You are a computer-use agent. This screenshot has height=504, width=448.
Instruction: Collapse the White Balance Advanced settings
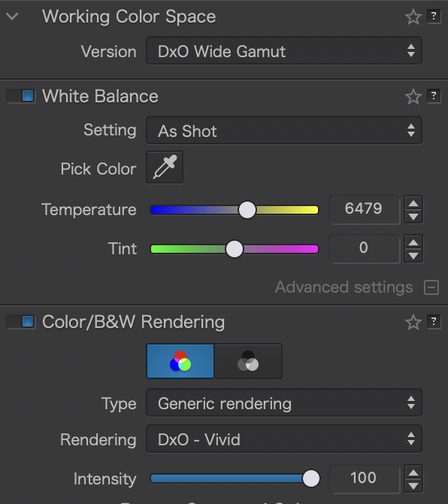pyautogui.click(x=431, y=287)
